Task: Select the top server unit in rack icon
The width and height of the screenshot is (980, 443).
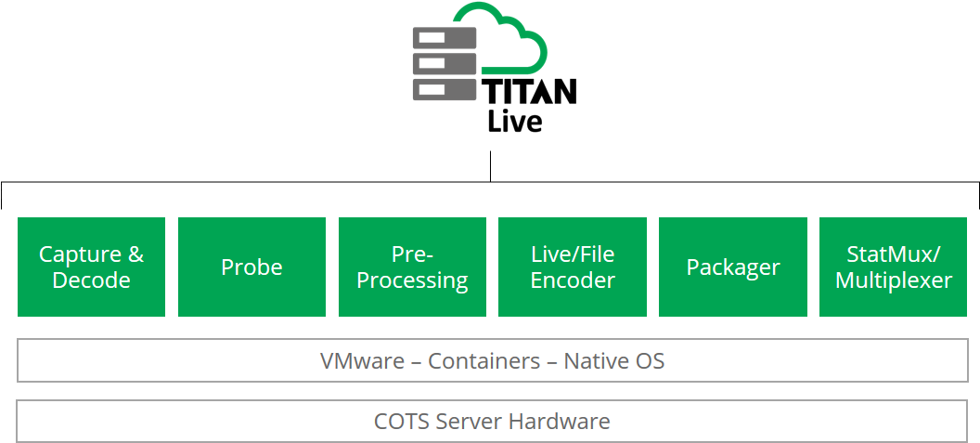Action: 445,37
